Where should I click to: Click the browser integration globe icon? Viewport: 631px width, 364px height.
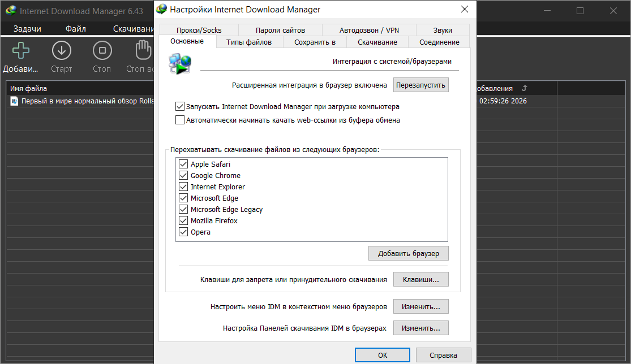coord(181,64)
